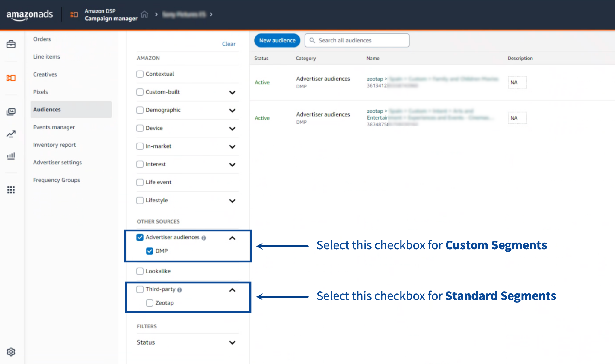615x364 pixels.
Task: Open the orange campaign manager sidebar icon
Action: point(11,78)
